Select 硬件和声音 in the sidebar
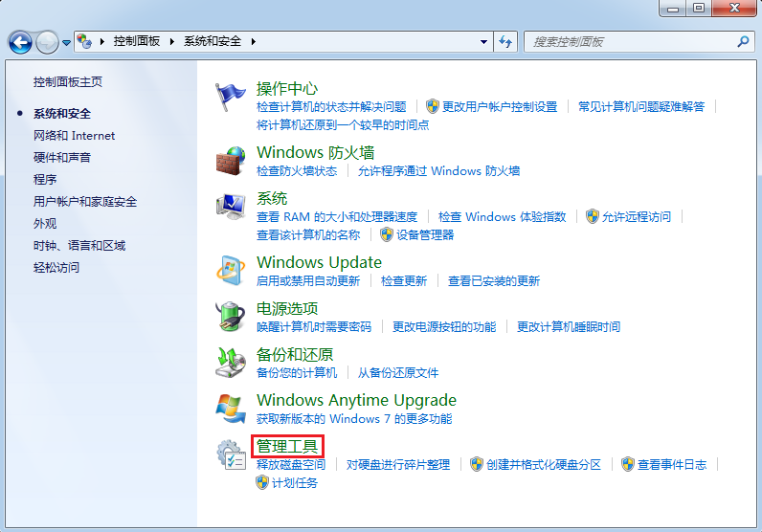The height and width of the screenshot is (532, 762). (62, 157)
